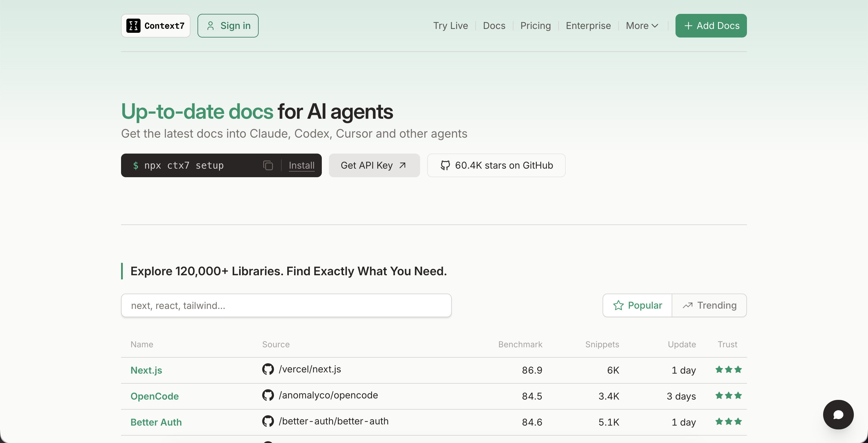868x443 pixels.
Task: Click the 86.9 benchmark value
Action: [532, 370]
